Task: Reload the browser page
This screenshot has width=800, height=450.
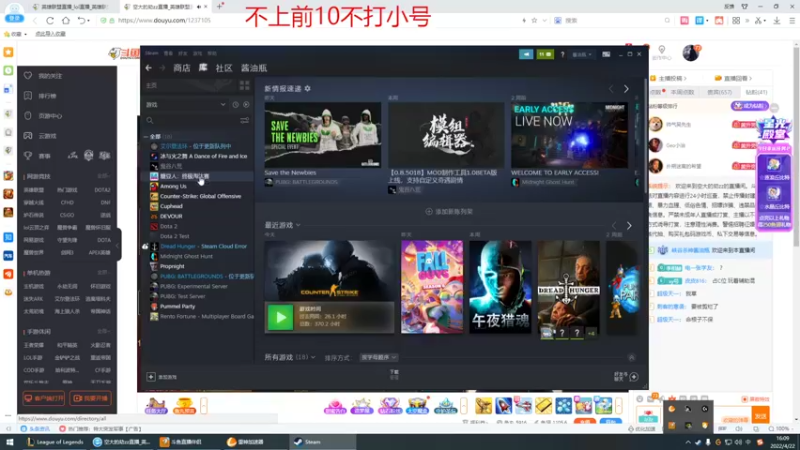Action: (x=50, y=20)
